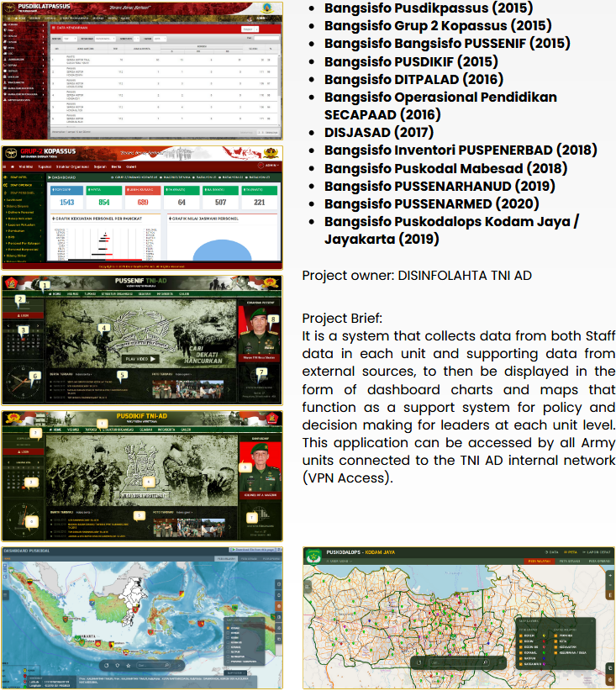Collapse STAF PERSONEL in Kopassus sidebar
The image size is (616, 691).
[x=24, y=193]
